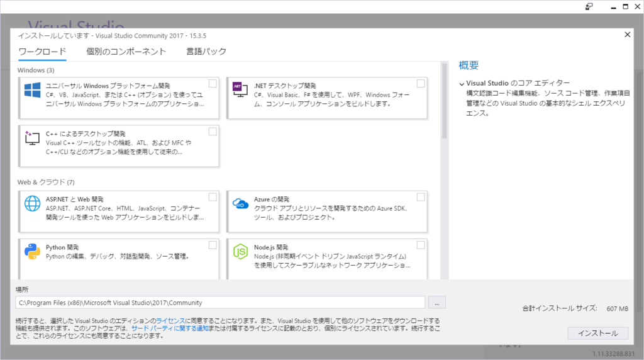The image size is (644, 360).
Task: Click the 場所 location label
Action: [x=22, y=290]
